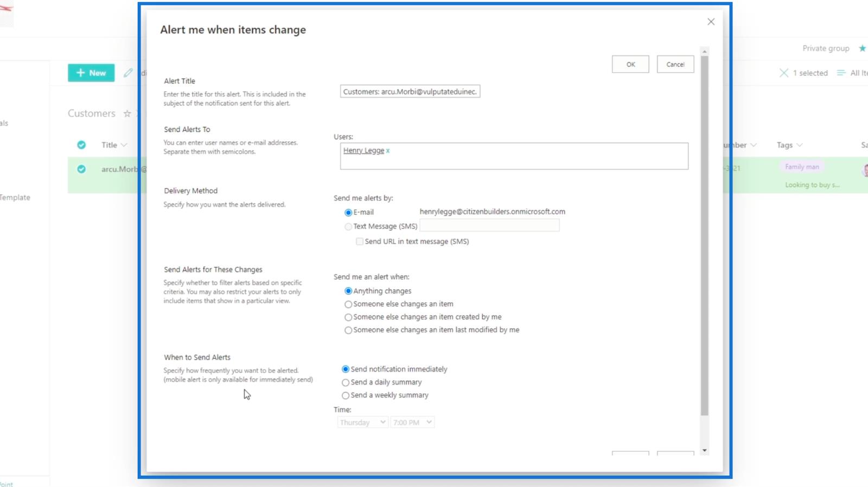Deselect the arcu.Morbi row checkmark
Screen dimensions: 868x487
pyautogui.click(x=81, y=169)
